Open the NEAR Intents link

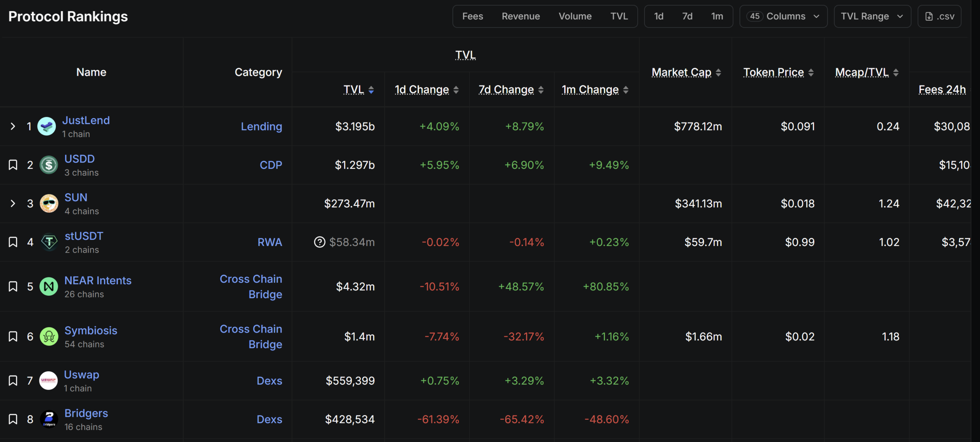pyautogui.click(x=98, y=281)
